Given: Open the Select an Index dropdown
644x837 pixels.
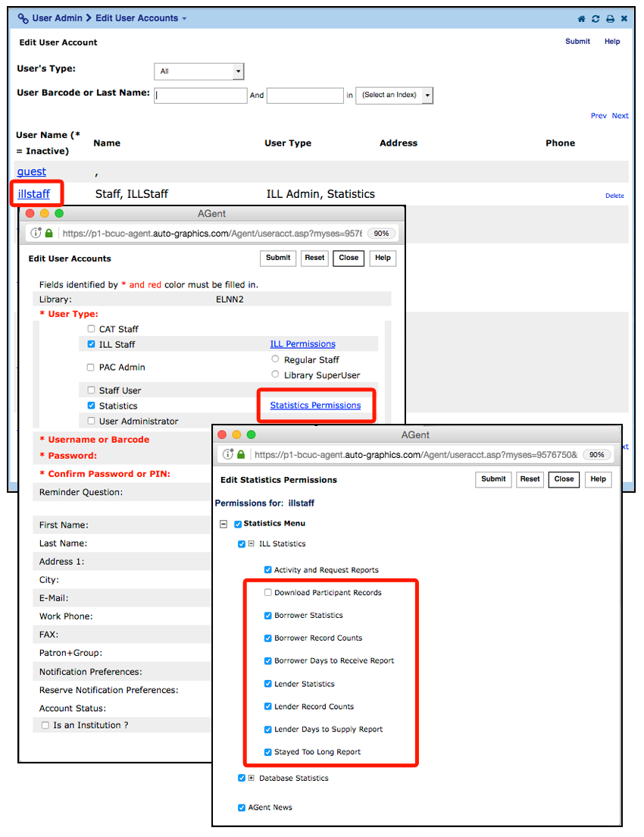Looking at the screenshot, I should [x=394, y=96].
